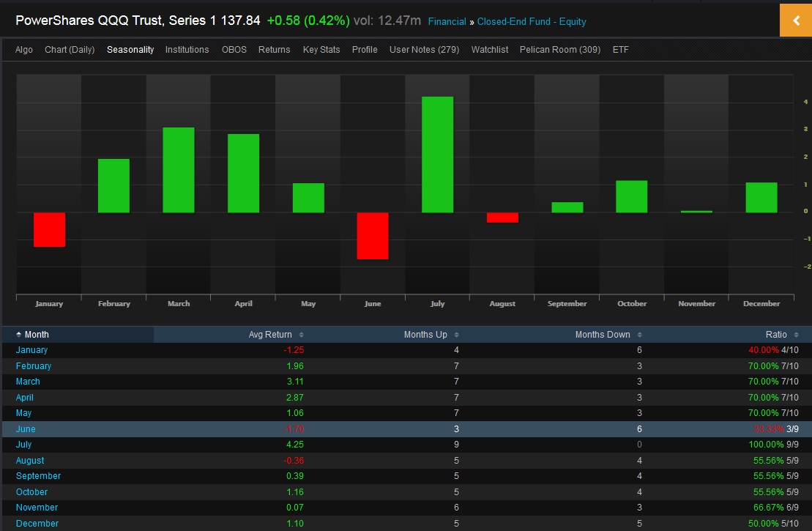Switch to the ETF tab
Viewport: 812px width, 531px height.
point(620,50)
